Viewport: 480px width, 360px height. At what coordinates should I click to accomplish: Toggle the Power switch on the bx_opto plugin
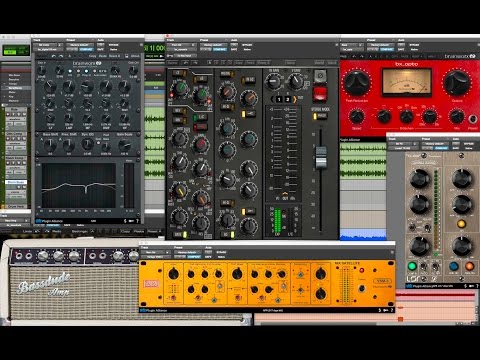473,119
